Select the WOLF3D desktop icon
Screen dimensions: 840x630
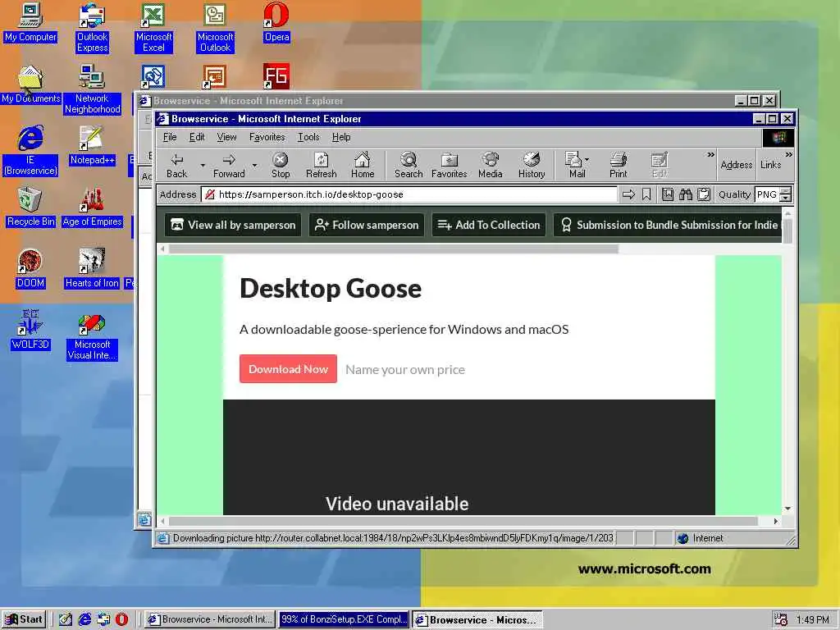(30, 330)
